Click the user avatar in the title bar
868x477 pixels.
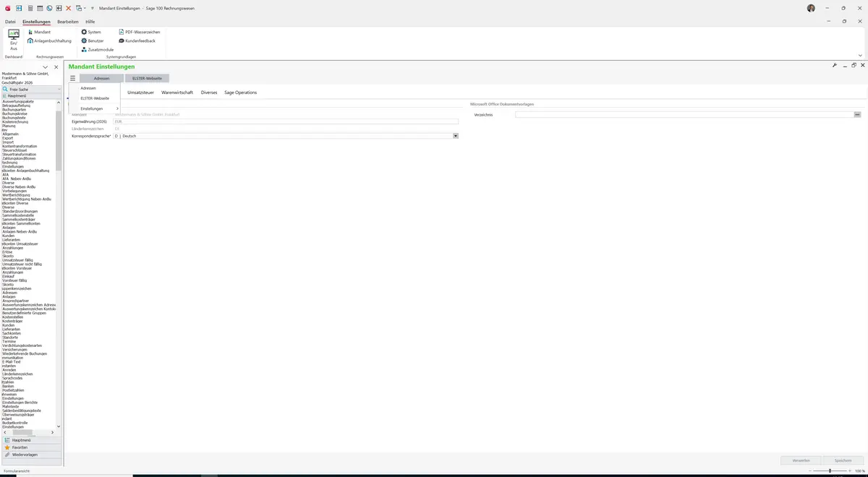(x=811, y=8)
